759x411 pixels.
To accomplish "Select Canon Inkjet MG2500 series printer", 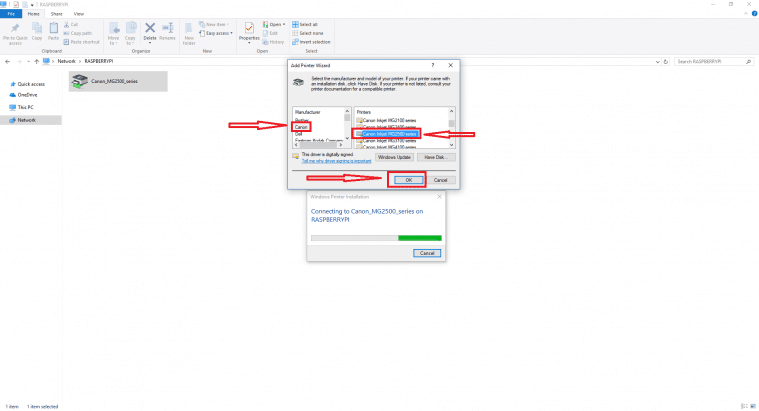I will pyautogui.click(x=386, y=134).
